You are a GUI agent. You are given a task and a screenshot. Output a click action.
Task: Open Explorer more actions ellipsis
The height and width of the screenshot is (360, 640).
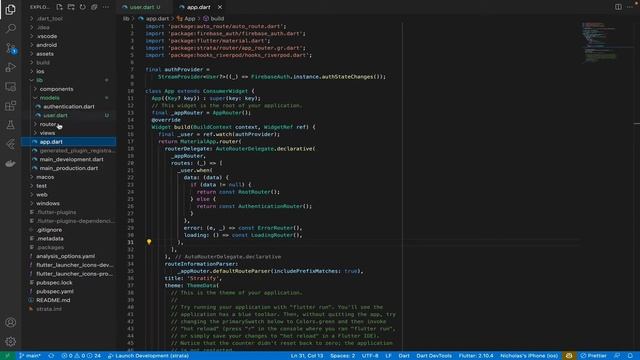click(106, 7)
